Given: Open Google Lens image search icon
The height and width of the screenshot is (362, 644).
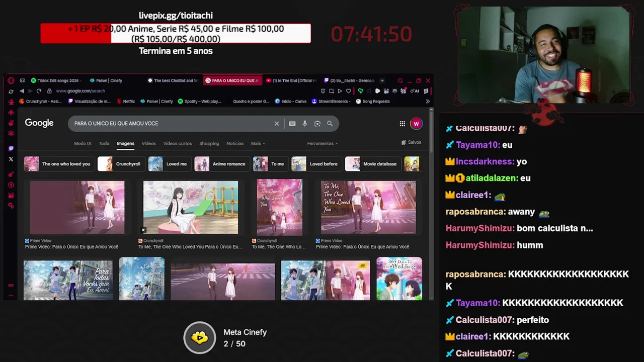Looking at the screenshot, I should pos(317,124).
